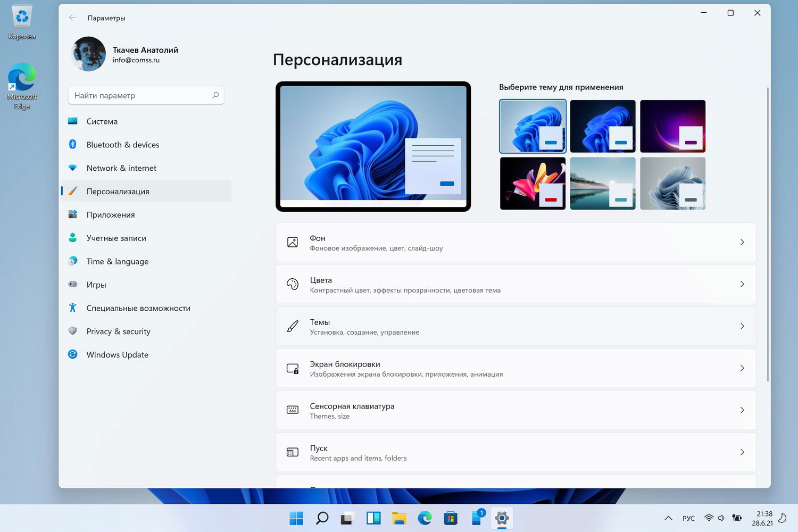Click the Найти параметр search field
Viewport: 798px width, 532px height.
coord(146,95)
